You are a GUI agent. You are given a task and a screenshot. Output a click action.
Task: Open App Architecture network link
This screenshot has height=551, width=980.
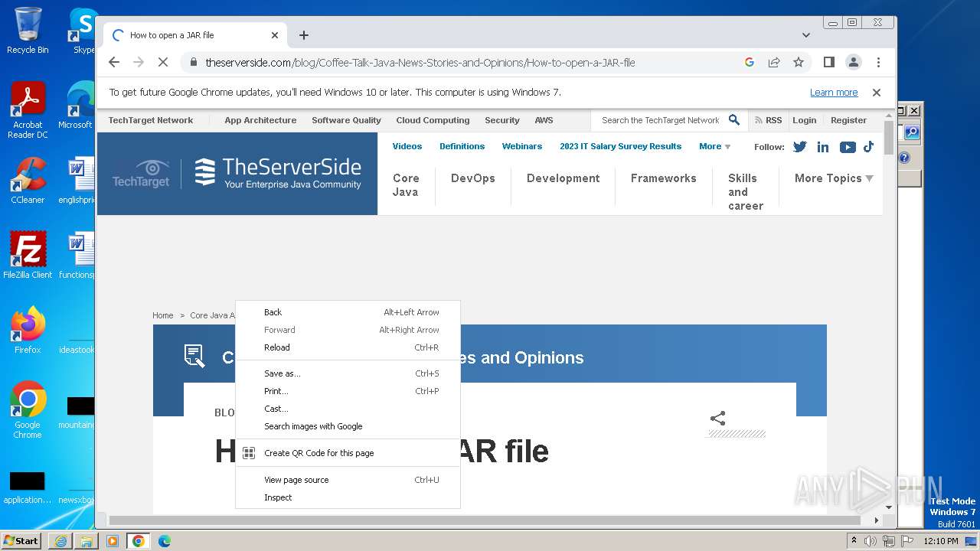tap(260, 120)
